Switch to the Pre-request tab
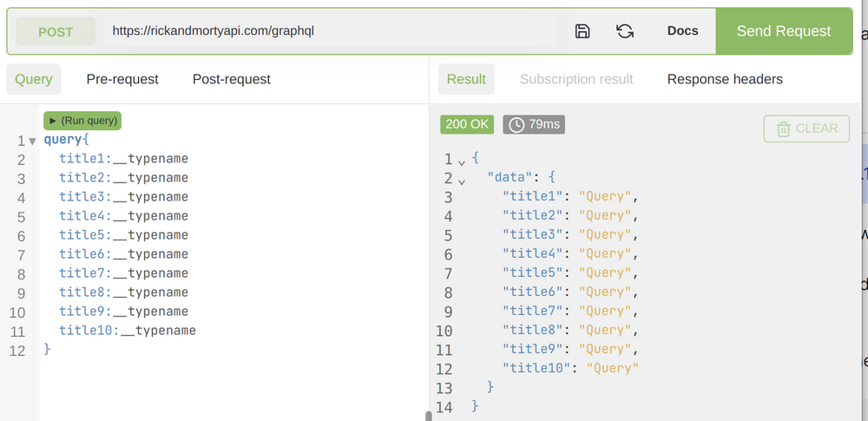 click(122, 79)
